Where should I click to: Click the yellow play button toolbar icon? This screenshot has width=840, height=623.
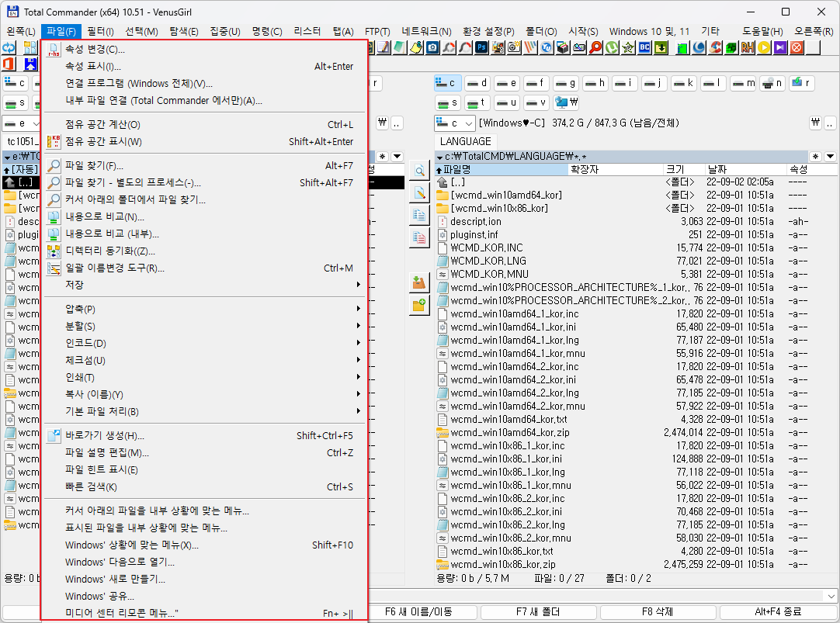(x=764, y=47)
